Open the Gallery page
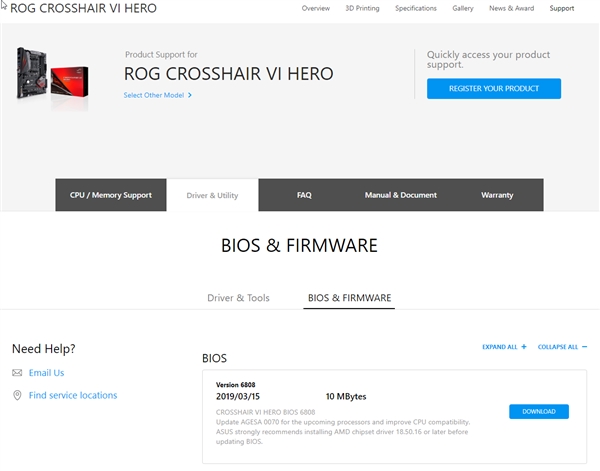The image size is (600, 471). pyautogui.click(x=462, y=8)
